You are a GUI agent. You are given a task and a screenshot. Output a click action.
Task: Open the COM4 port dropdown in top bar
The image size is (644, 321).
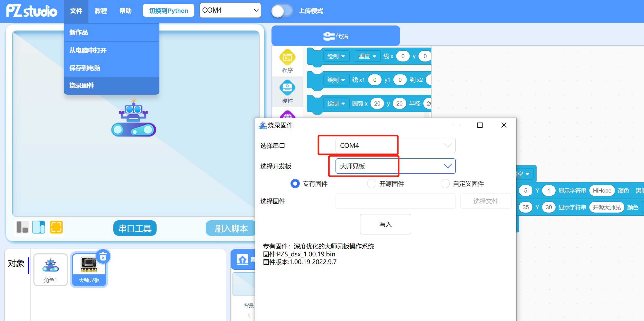230,10
